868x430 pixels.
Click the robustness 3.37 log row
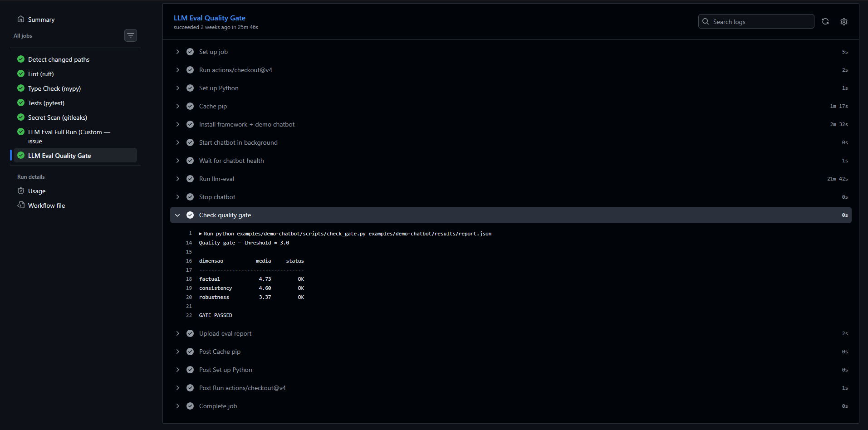pyautogui.click(x=251, y=297)
